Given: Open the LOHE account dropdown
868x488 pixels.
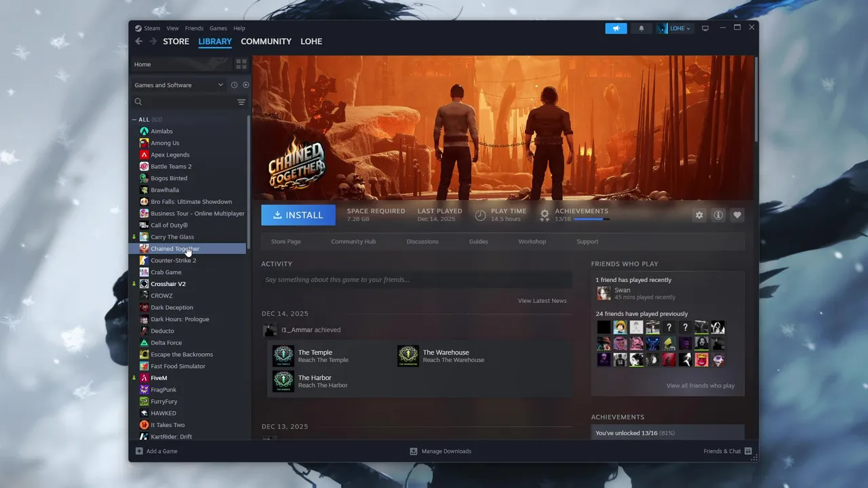Looking at the screenshot, I should [x=675, y=28].
